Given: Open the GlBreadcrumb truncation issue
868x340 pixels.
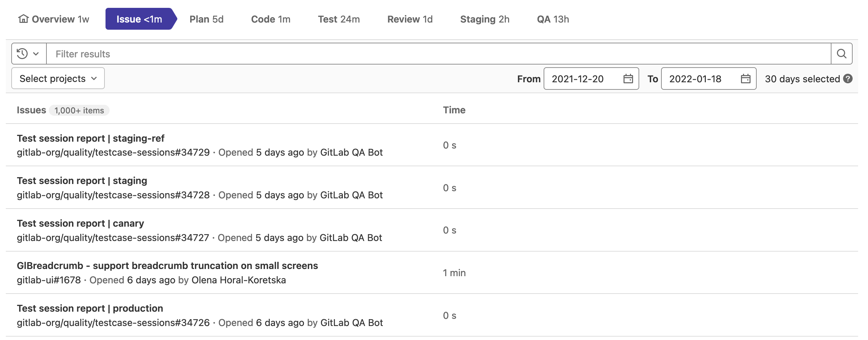Looking at the screenshot, I should pyautogui.click(x=167, y=266).
